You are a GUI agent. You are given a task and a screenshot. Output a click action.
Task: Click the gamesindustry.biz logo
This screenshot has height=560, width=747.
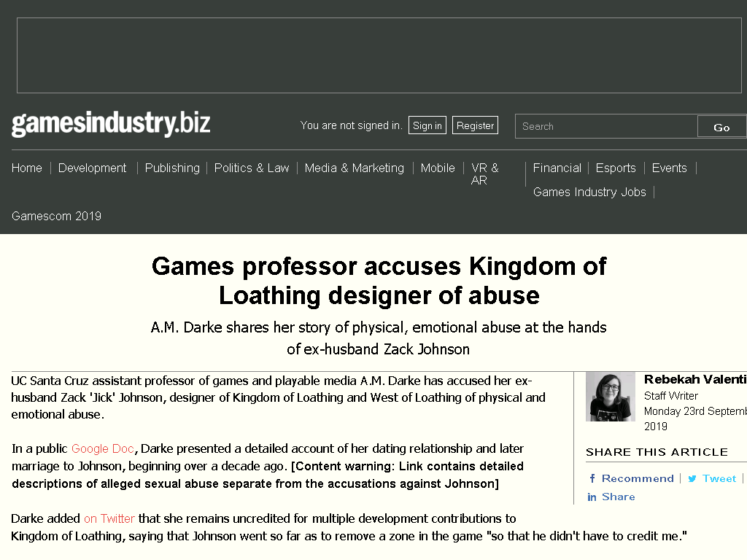pos(111,124)
